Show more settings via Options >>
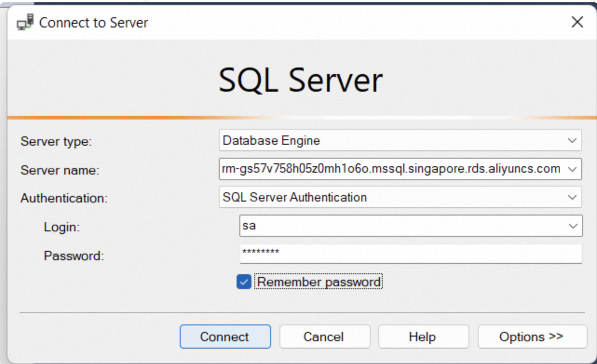Viewport: 597px width, 364px height. [x=532, y=337]
